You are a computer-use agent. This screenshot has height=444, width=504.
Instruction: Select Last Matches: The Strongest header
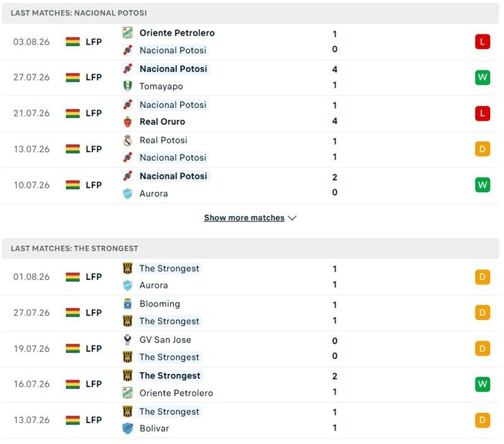pos(250,248)
